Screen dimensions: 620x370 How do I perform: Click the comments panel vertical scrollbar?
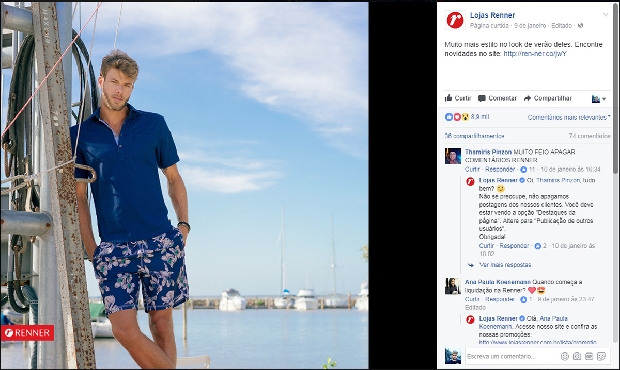(x=615, y=89)
